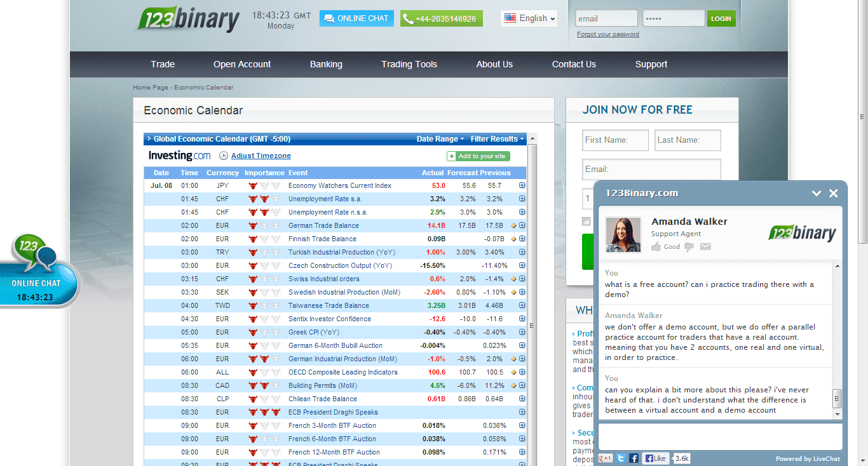Click the Google +1 icon in chat footer
Viewport: 868px width, 466px height.
point(606,458)
